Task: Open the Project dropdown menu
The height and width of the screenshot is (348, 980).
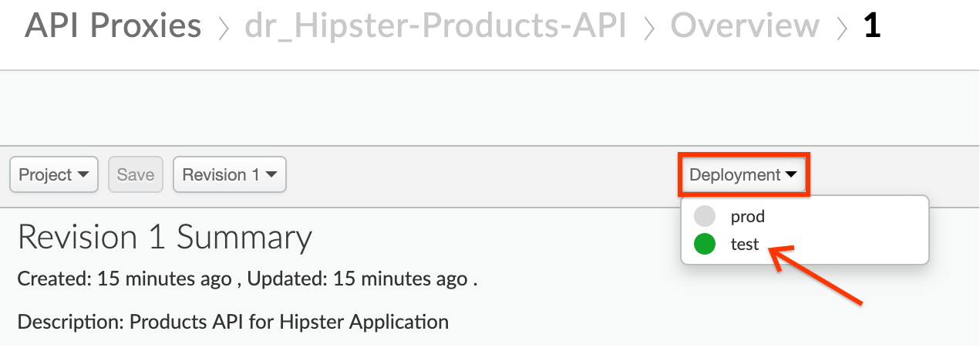Action: [54, 174]
